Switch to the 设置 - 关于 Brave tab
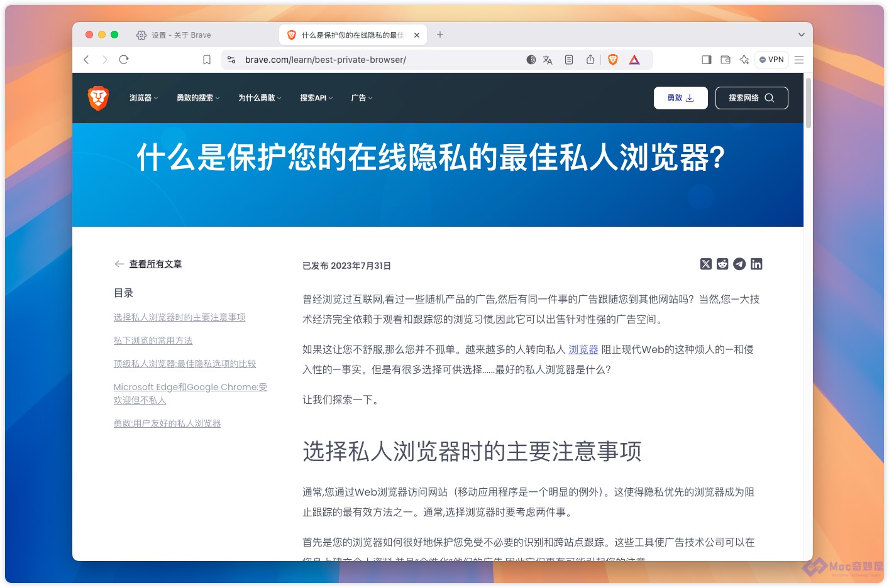889x588 pixels. tap(181, 35)
